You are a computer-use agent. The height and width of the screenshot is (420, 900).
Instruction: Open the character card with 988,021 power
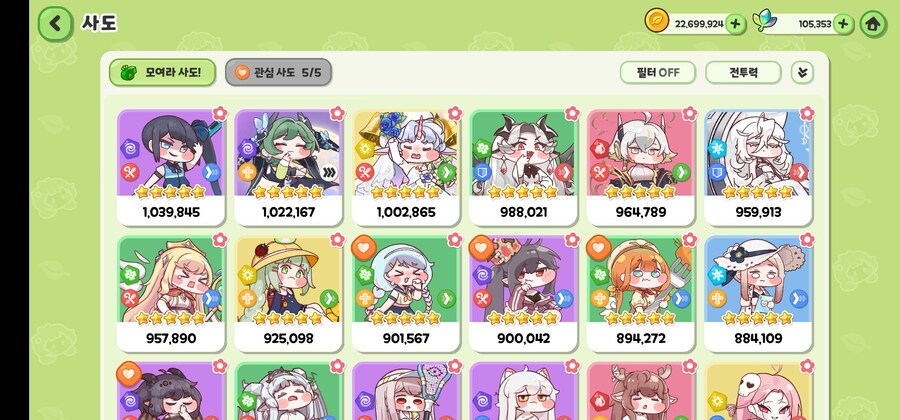523,167
